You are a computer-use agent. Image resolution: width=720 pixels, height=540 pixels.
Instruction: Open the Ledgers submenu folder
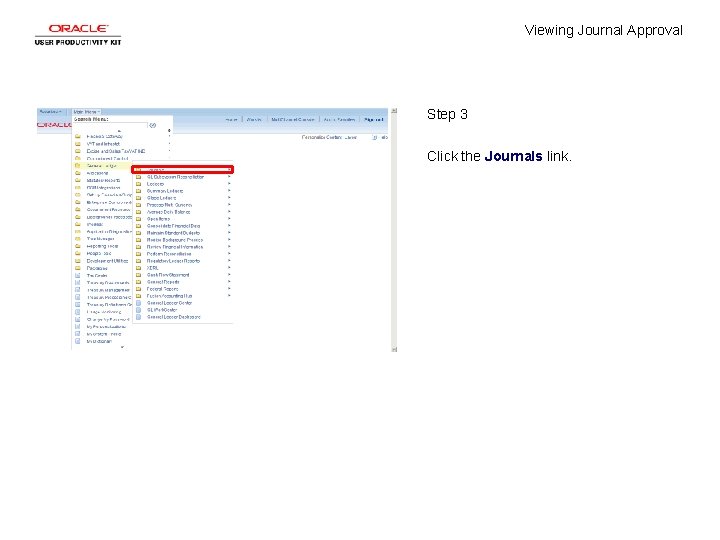click(155, 184)
